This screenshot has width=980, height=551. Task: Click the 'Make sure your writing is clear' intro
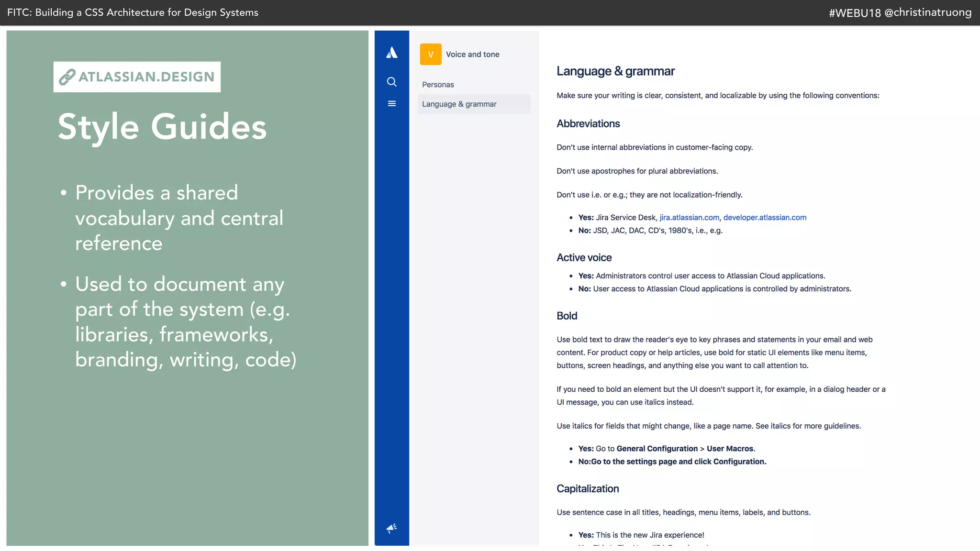tap(718, 96)
